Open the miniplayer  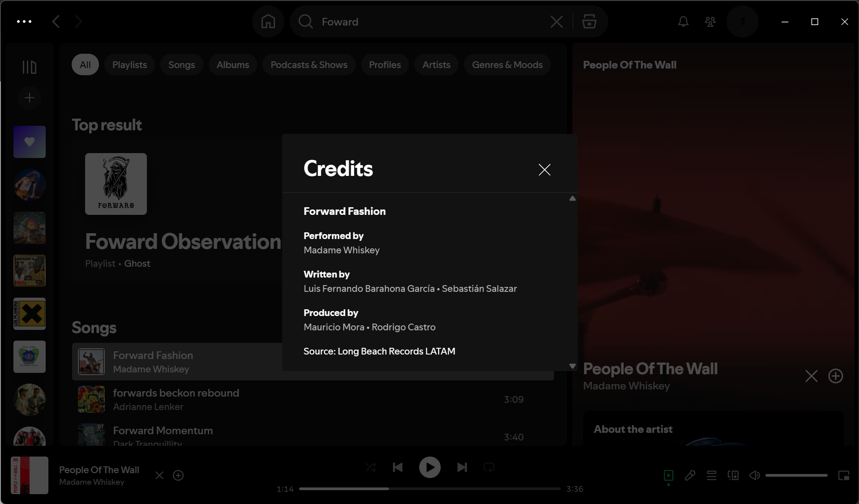point(844,475)
